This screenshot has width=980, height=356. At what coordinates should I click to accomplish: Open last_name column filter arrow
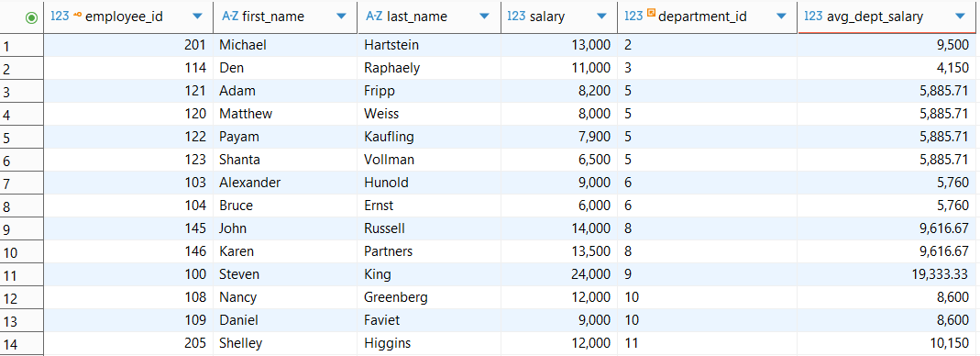point(484,17)
